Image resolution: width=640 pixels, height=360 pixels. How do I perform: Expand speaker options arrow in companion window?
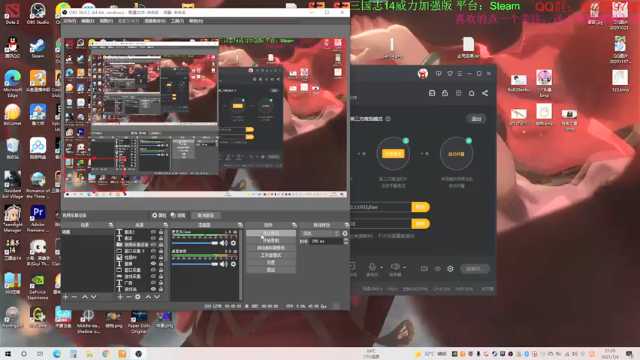[x=404, y=268]
